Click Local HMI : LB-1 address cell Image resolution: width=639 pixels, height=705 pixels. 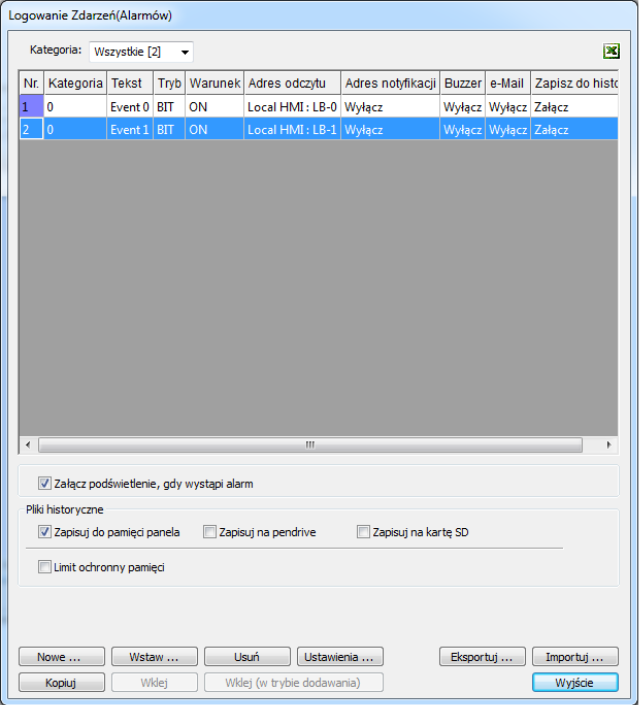pyautogui.click(x=292, y=129)
